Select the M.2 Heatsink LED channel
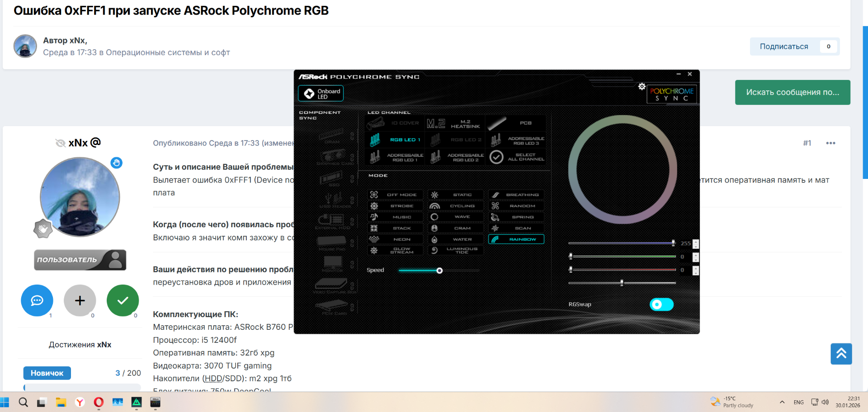 (x=455, y=123)
